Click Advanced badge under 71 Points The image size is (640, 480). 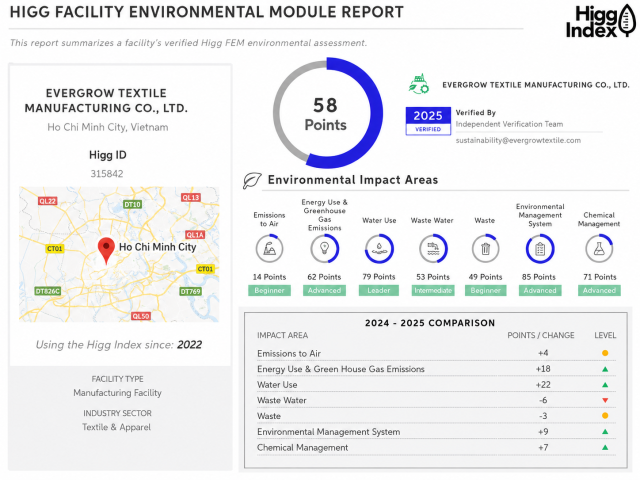point(599,290)
